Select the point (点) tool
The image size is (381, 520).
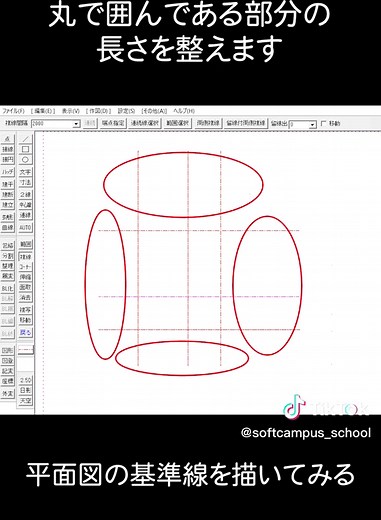click(x=8, y=139)
